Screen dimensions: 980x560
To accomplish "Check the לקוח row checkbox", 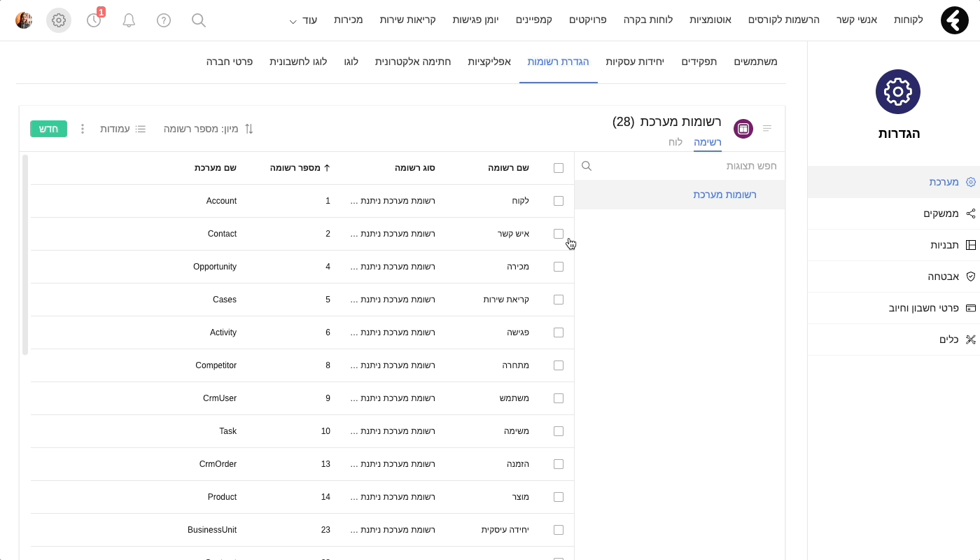I will point(559,201).
